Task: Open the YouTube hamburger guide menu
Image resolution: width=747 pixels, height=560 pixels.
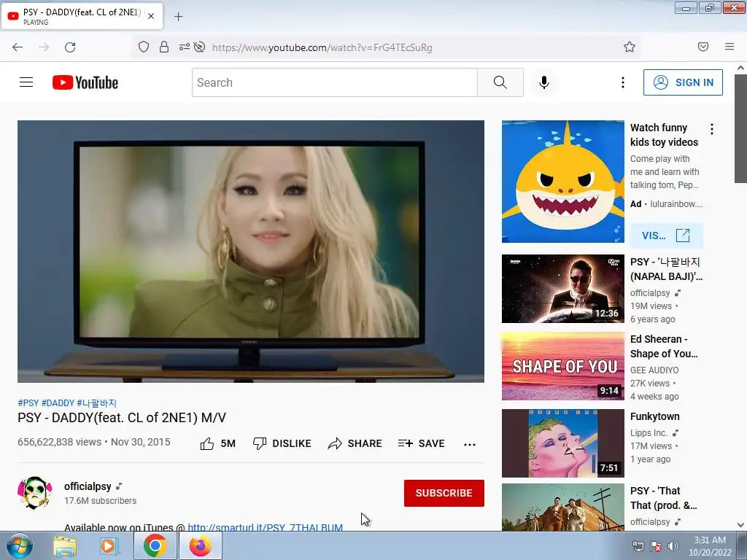Action: click(x=26, y=82)
